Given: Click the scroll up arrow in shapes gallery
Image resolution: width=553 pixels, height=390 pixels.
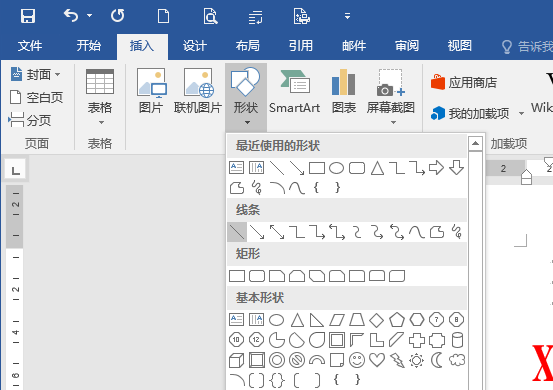Looking at the screenshot, I should tap(475, 144).
